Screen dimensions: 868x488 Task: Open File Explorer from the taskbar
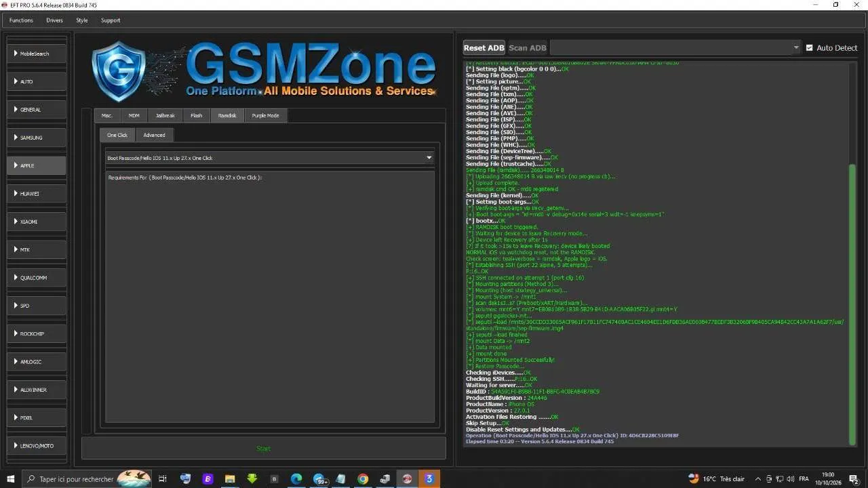click(230, 479)
